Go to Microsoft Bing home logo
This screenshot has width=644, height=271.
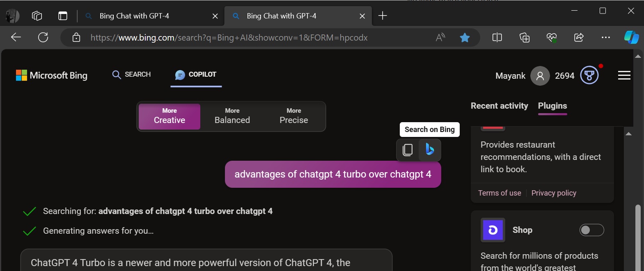pyautogui.click(x=52, y=75)
